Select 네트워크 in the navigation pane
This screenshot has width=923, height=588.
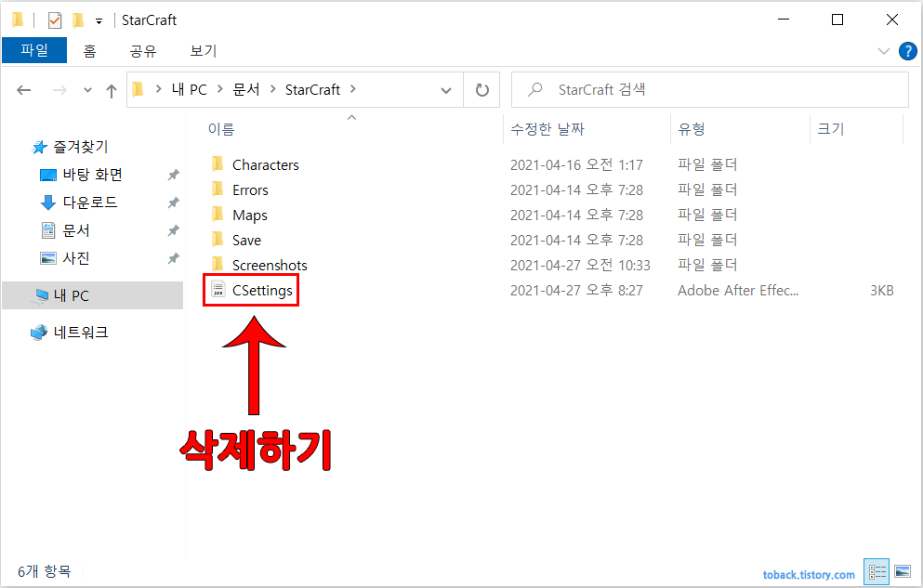[81, 333]
